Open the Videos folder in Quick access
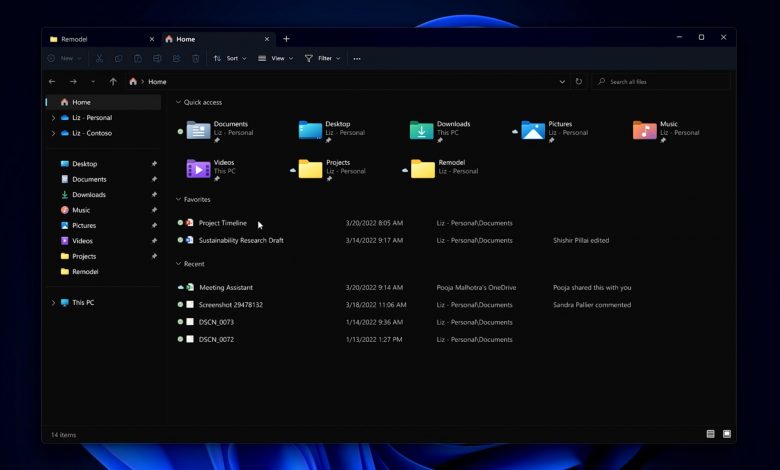Image resolution: width=780 pixels, height=470 pixels. (198, 168)
